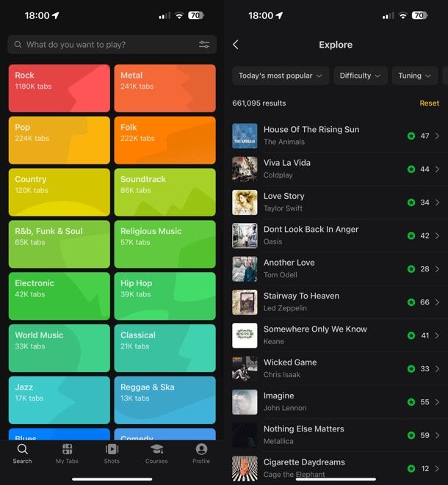Open the Tuning filter dropdown
The image size is (448, 485).
pos(415,76)
